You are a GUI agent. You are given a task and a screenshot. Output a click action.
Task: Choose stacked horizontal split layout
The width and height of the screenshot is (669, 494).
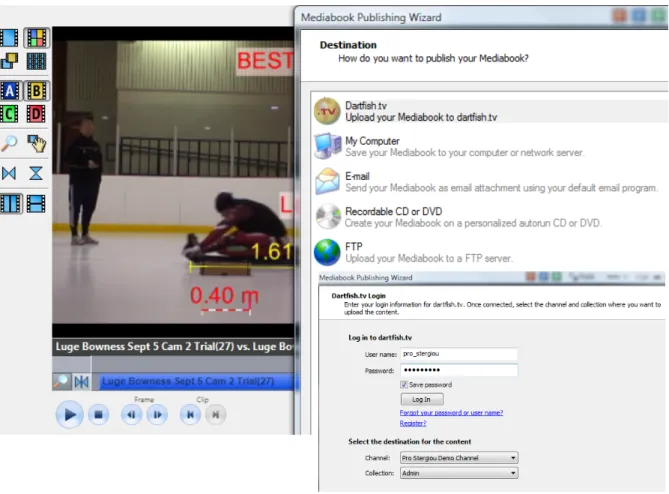click(36, 203)
